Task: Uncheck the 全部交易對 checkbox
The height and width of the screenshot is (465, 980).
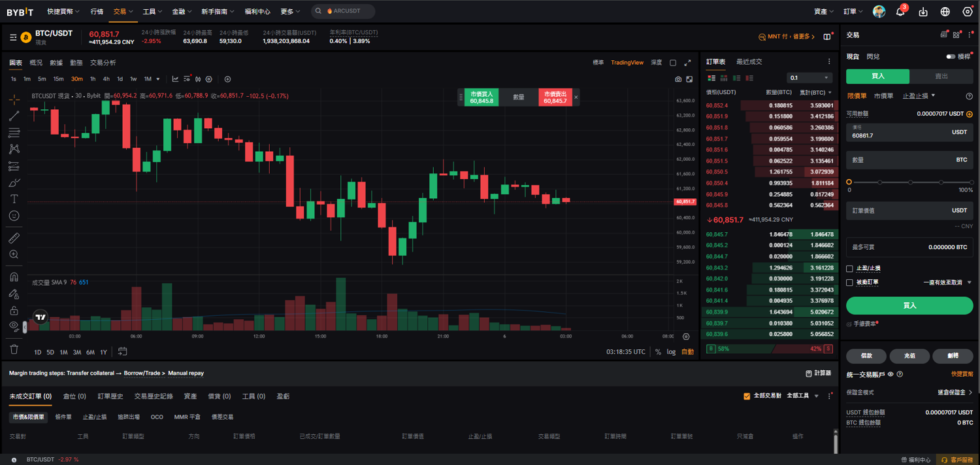Action: (x=747, y=396)
